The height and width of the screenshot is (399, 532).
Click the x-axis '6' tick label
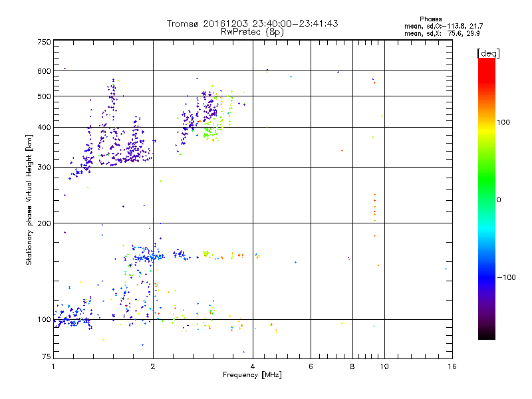coord(311,366)
